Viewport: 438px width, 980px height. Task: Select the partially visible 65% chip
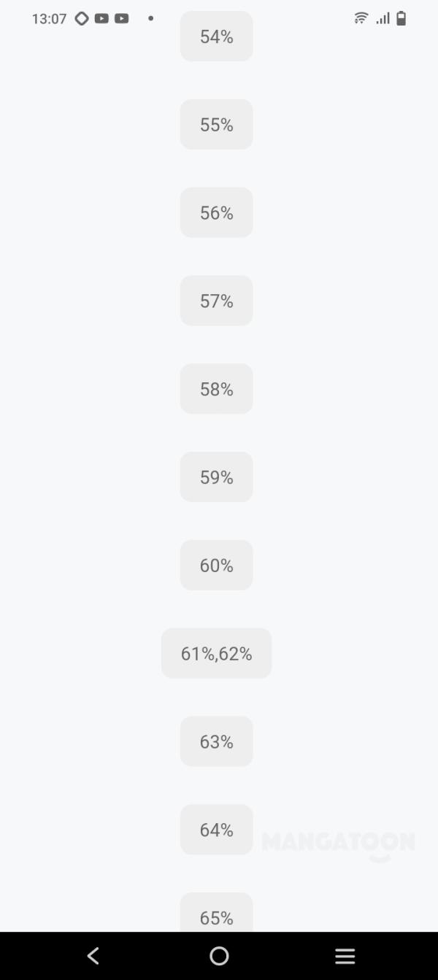[216, 915]
